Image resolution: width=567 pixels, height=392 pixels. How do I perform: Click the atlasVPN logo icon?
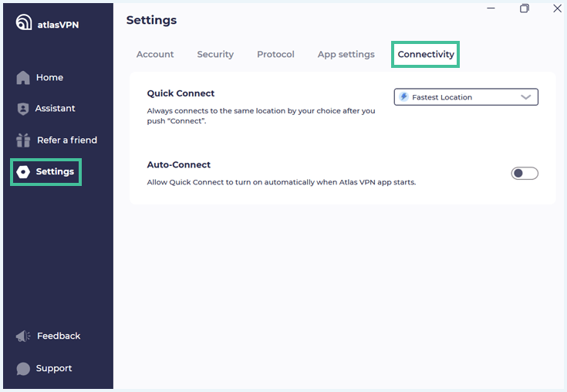coord(23,22)
